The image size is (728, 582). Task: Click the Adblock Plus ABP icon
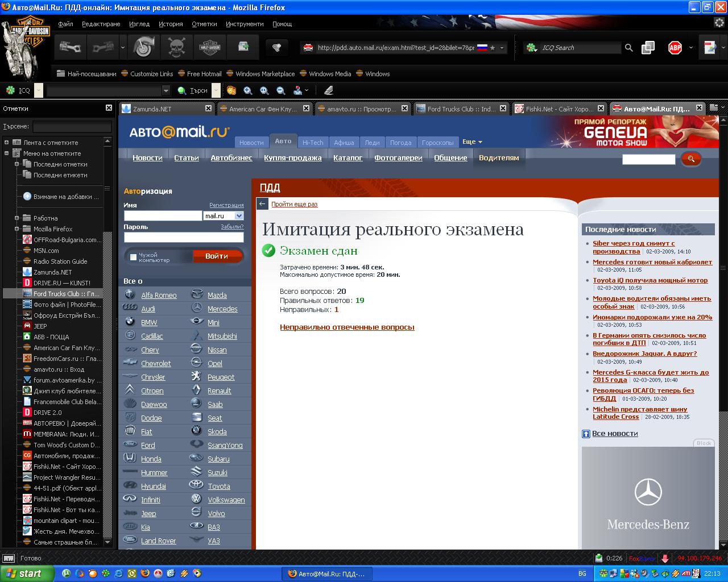point(675,48)
